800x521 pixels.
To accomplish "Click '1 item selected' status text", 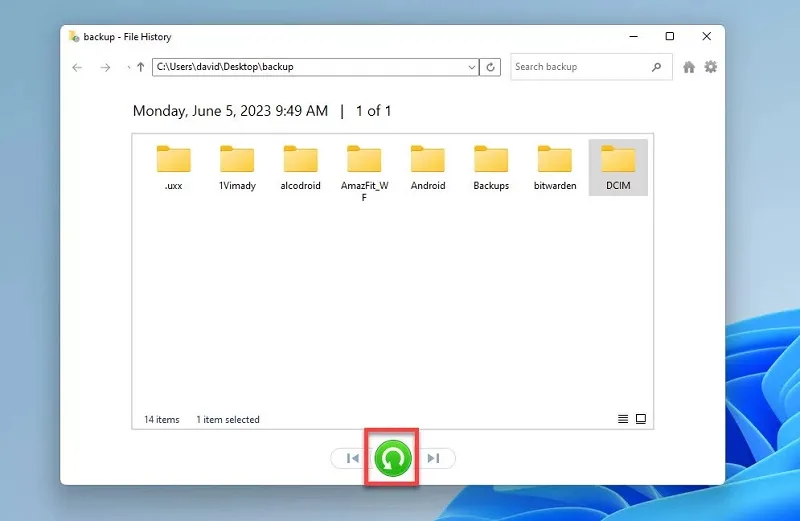I will click(x=228, y=419).
